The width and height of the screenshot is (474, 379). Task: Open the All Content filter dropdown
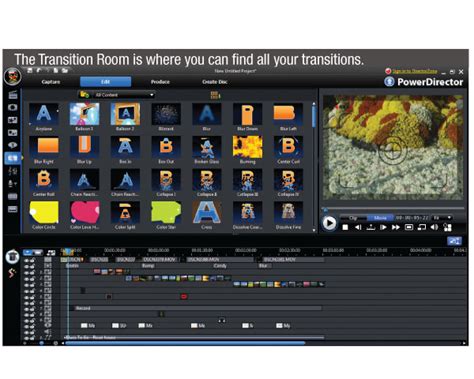pyautogui.click(x=117, y=95)
